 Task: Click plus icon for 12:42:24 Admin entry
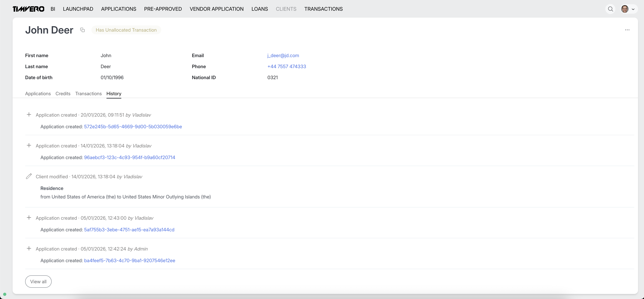click(29, 248)
